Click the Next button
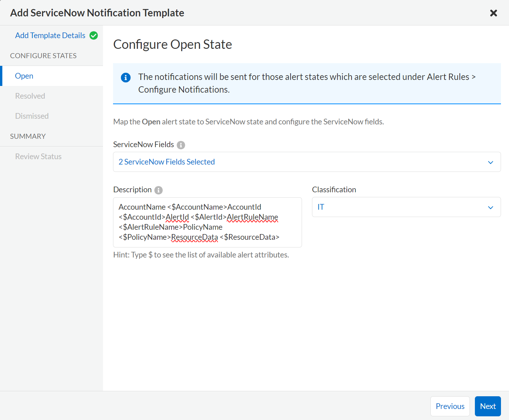 tap(488, 406)
